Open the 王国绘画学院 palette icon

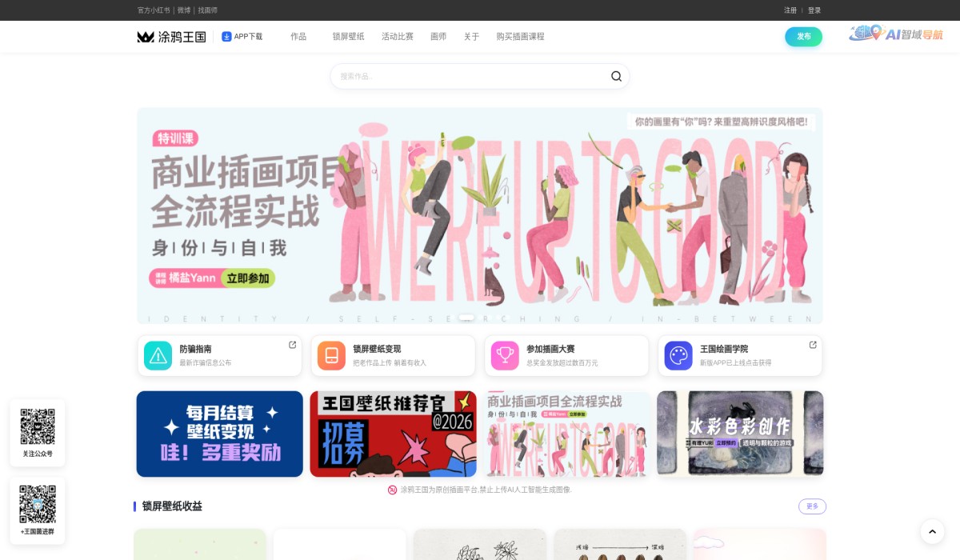678,355
